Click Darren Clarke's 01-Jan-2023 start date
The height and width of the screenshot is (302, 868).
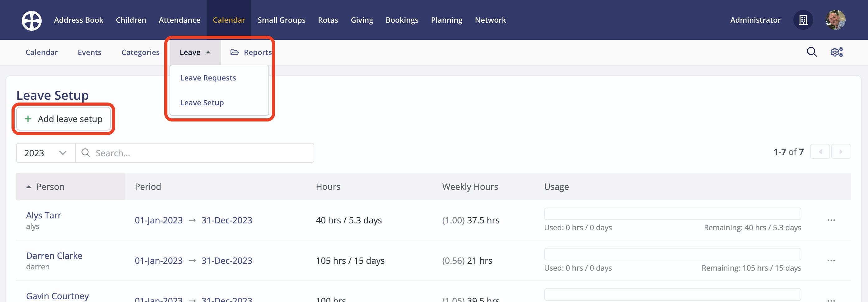[x=159, y=261]
